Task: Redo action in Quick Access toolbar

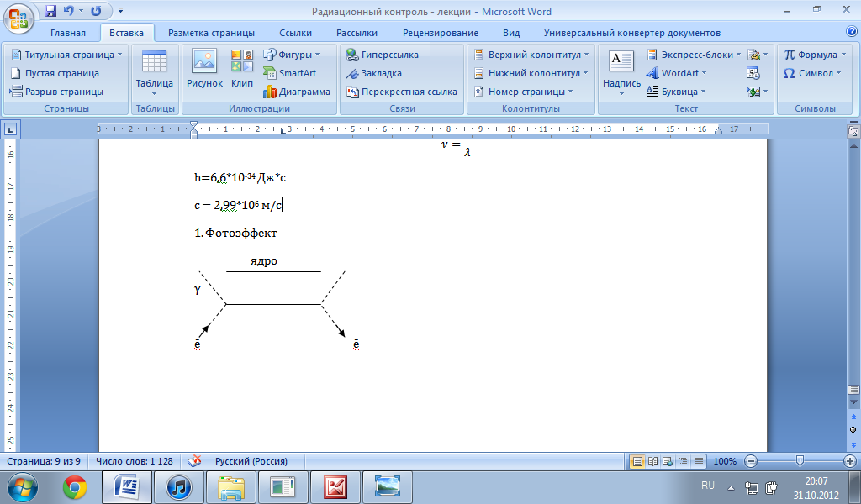Action: 96,10
